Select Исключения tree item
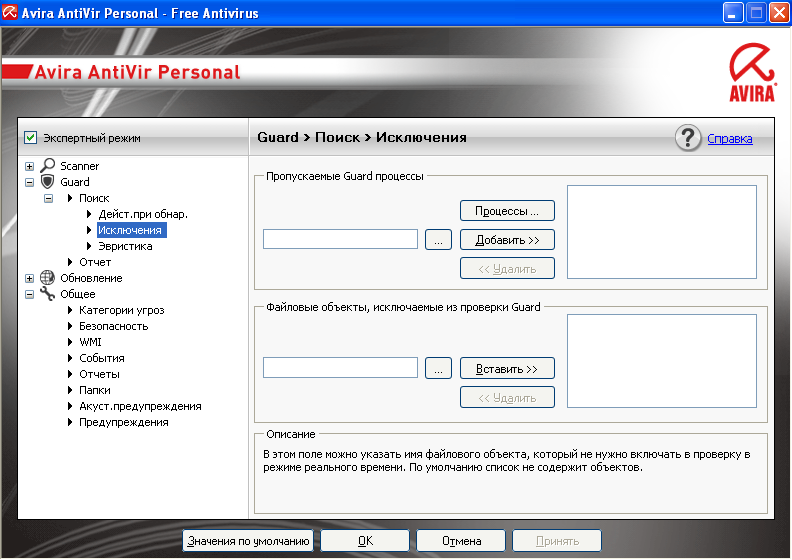This screenshot has width=792, height=560. [x=130, y=230]
